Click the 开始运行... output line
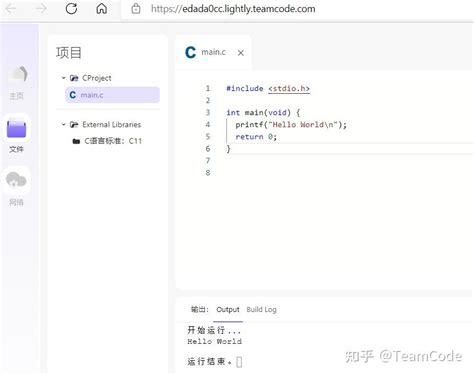Viewport: 474px width, 375px height. click(x=214, y=330)
